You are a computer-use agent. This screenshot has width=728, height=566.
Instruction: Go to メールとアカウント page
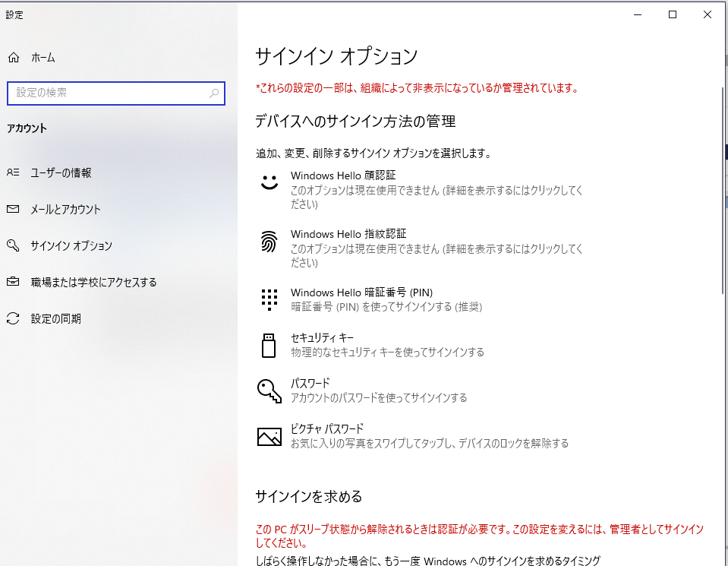(x=65, y=209)
